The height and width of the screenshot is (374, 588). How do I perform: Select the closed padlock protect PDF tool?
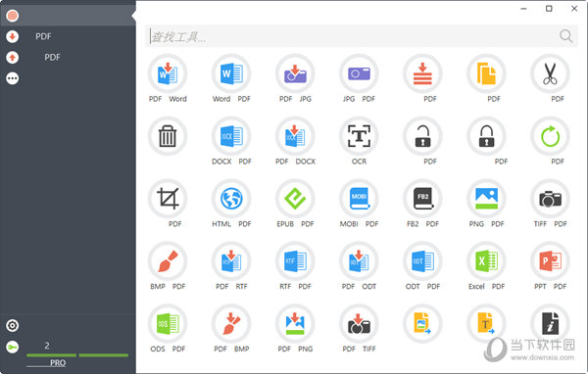pyautogui.click(x=486, y=136)
